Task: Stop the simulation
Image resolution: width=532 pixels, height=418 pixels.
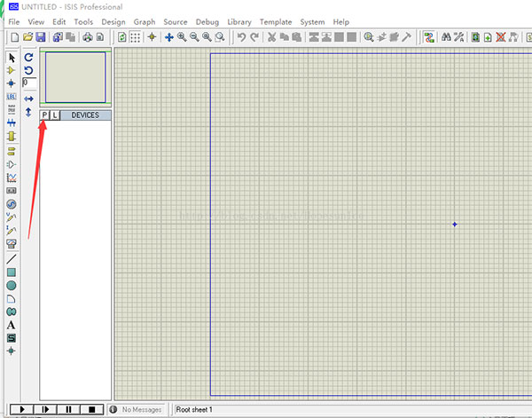Action: (x=91, y=409)
